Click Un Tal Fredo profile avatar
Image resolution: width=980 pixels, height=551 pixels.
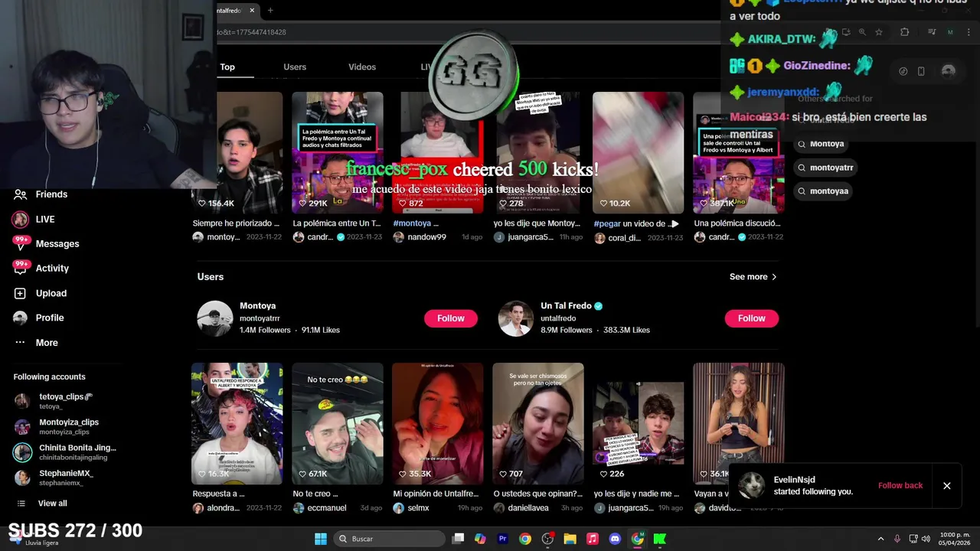(516, 318)
